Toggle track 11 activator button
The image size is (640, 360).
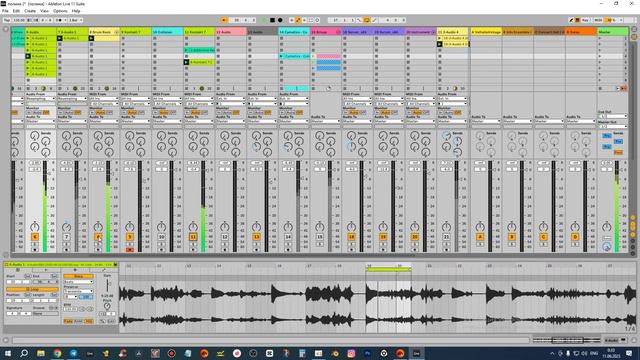193,237
